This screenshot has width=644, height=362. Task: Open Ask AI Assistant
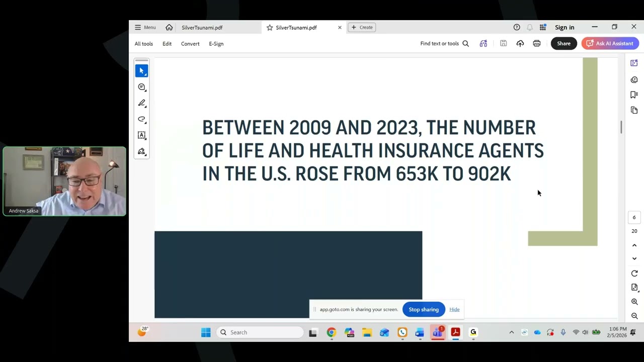[610, 44]
